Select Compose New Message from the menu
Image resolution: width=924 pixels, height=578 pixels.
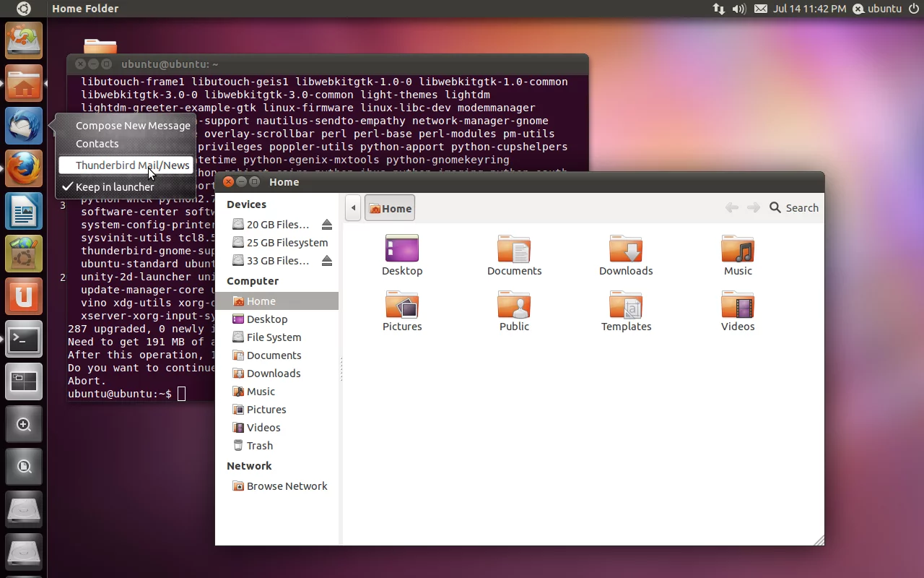(133, 125)
